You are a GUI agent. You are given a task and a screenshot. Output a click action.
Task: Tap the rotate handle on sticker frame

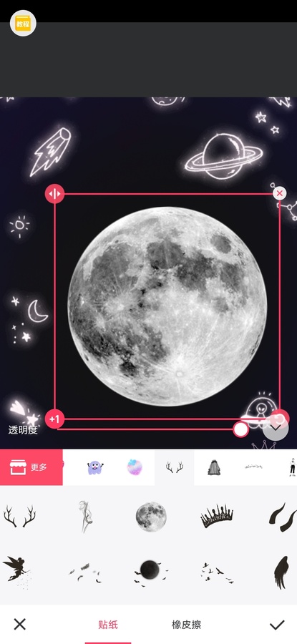[281, 419]
